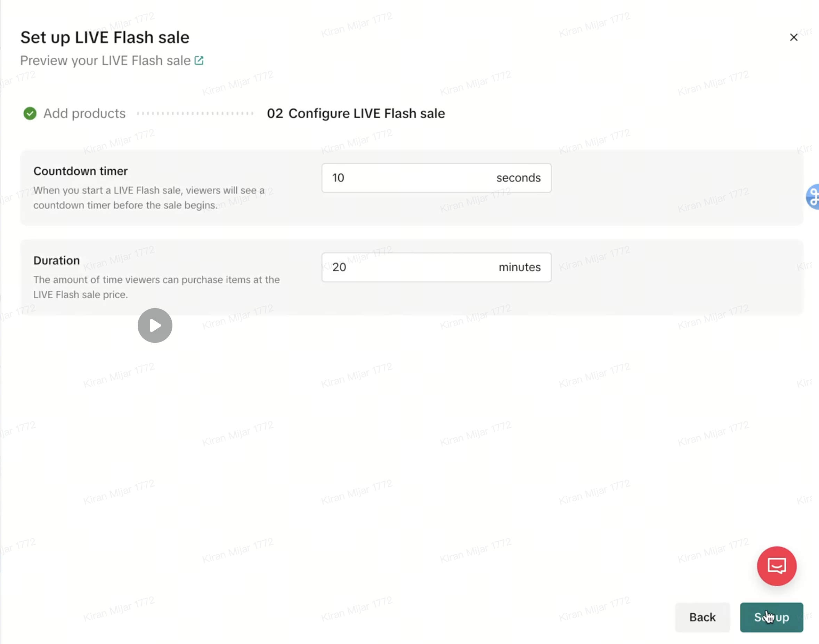Focus the Countdown timer value field

(x=407, y=178)
